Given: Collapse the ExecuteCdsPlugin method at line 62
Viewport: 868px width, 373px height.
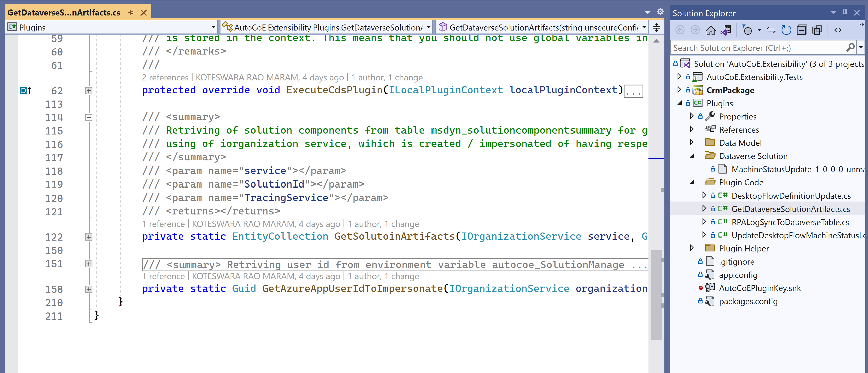Looking at the screenshot, I should (x=89, y=90).
